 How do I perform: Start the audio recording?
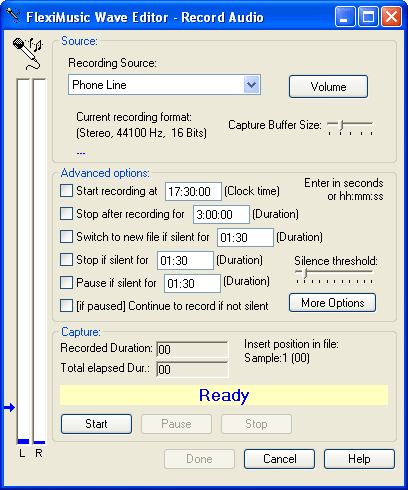96,424
